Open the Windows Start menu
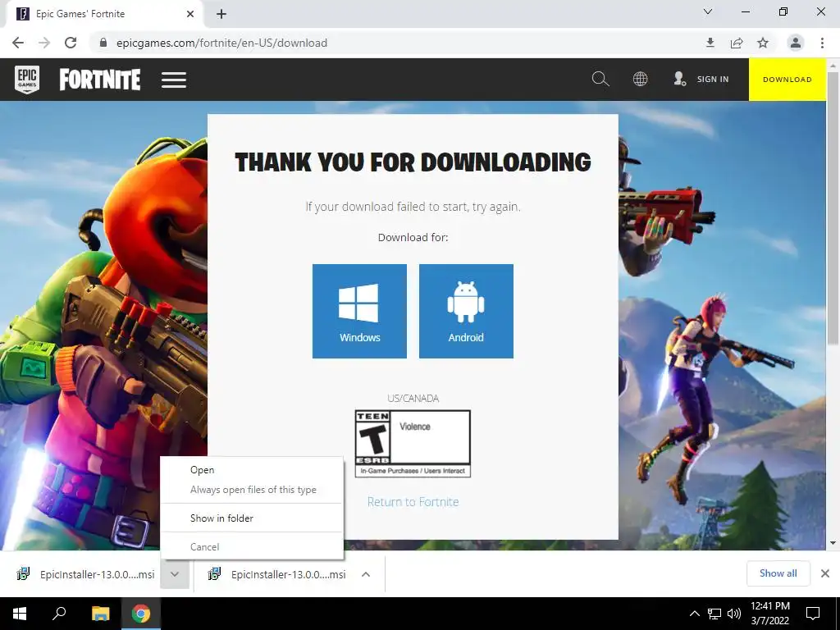The image size is (840, 630). pos(20,614)
